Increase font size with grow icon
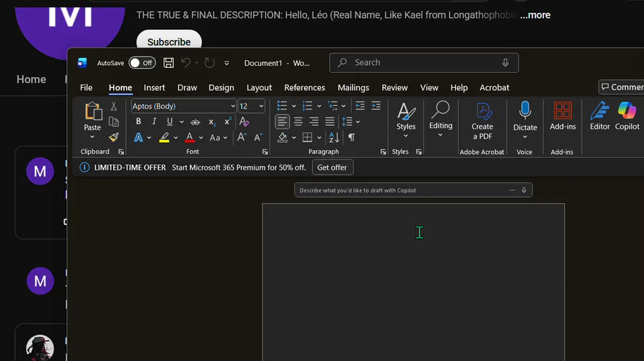 [242, 137]
